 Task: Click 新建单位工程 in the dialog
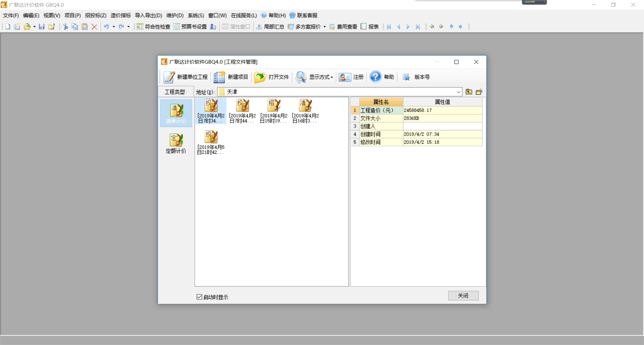pyautogui.click(x=185, y=77)
